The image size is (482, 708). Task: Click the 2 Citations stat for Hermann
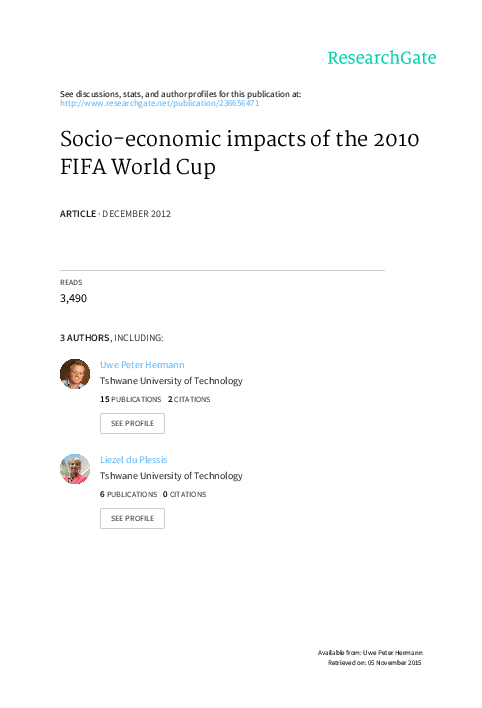click(x=189, y=399)
